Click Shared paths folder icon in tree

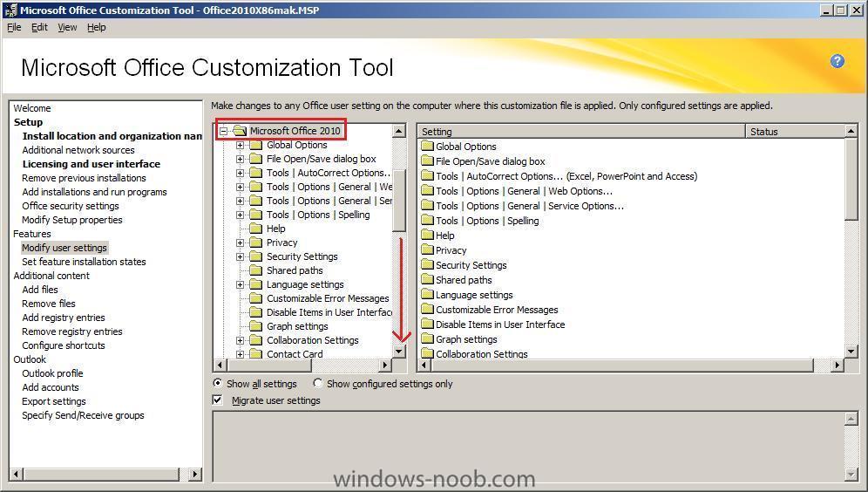255,270
